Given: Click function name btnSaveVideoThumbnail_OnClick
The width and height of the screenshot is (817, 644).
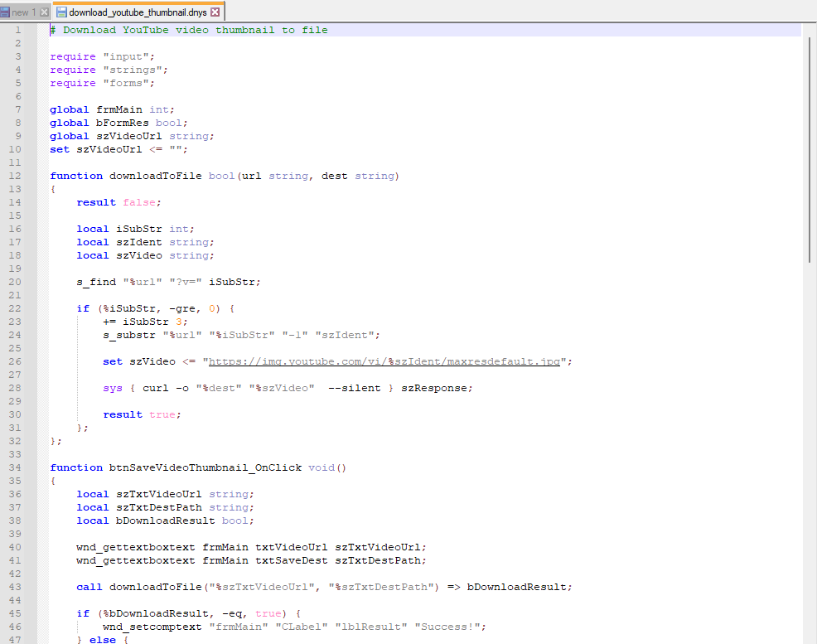Looking at the screenshot, I should tap(205, 468).
